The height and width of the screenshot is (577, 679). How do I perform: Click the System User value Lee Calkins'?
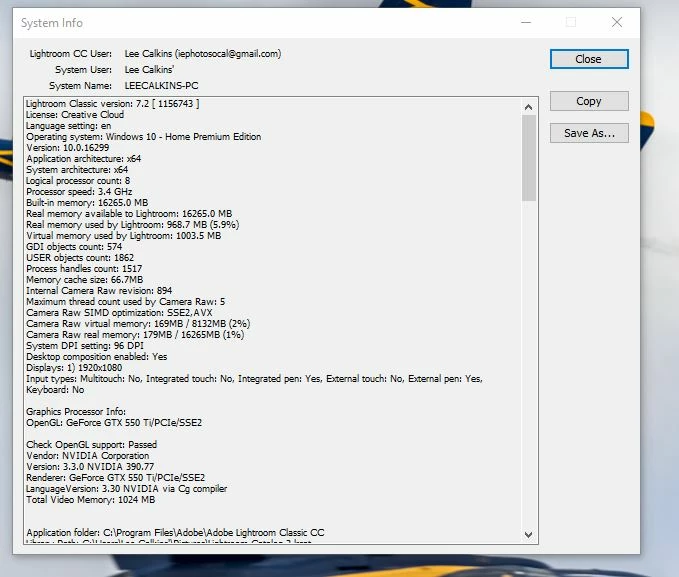tap(149, 70)
